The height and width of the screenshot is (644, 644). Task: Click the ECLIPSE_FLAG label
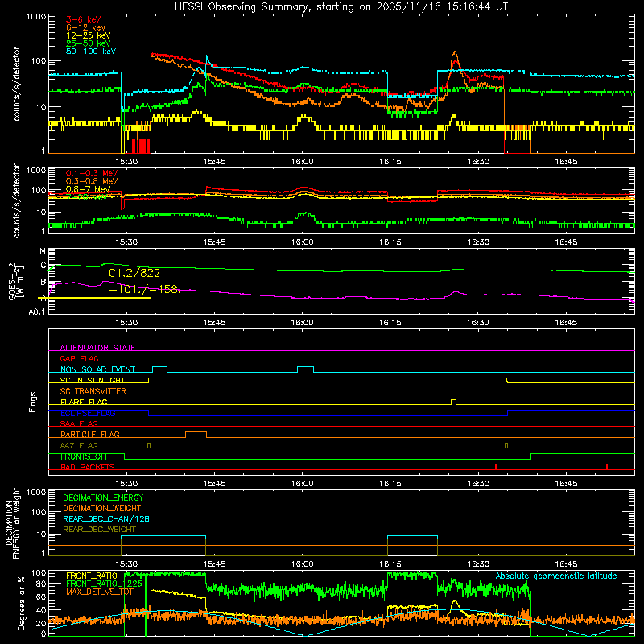click(x=88, y=413)
